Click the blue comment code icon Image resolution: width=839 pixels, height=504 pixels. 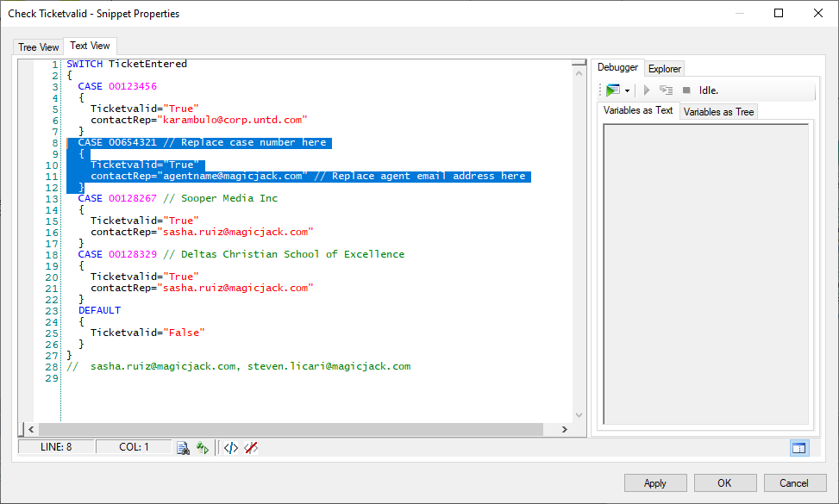(230, 448)
